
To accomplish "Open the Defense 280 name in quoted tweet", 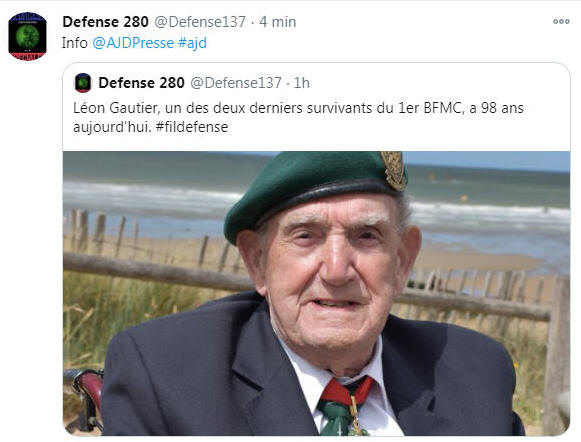I will point(142,83).
